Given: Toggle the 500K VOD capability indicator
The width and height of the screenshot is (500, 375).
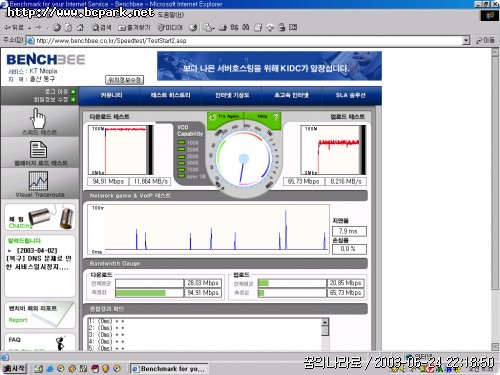Looking at the screenshot, I should click(x=181, y=163).
